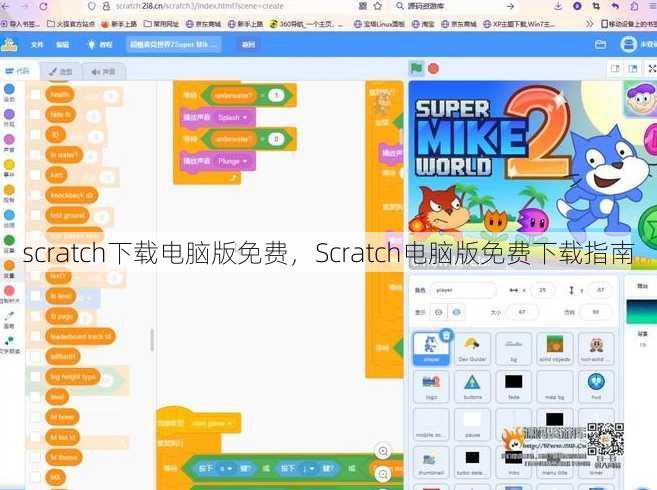Viewport: 657px width, 490px height.
Task: Select the yellow Events blocks category
Action: tap(9, 168)
